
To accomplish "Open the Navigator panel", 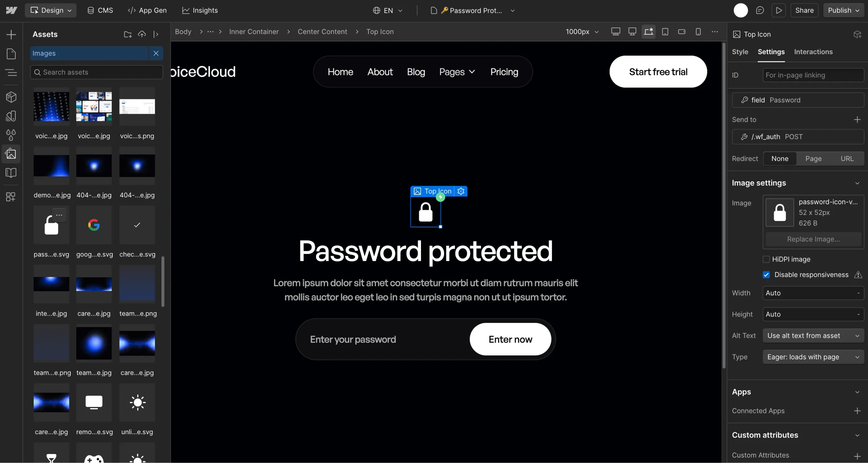I will [x=11, y=73].
